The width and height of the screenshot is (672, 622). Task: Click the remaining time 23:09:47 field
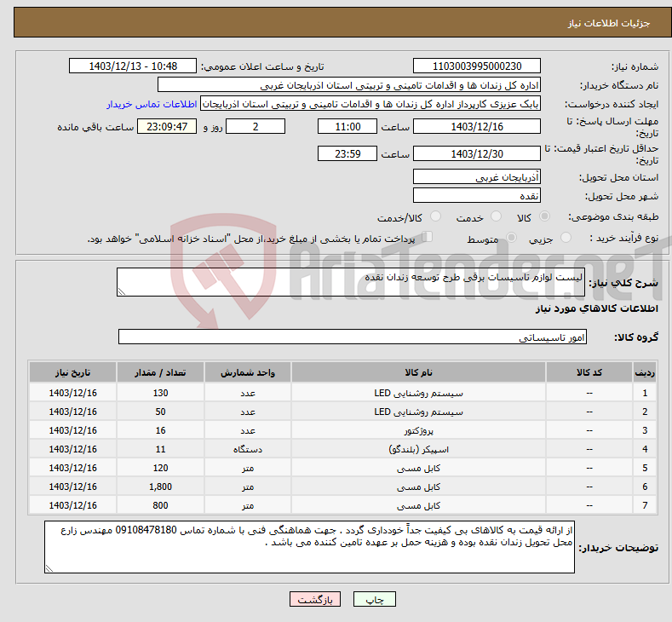(167, 126)
